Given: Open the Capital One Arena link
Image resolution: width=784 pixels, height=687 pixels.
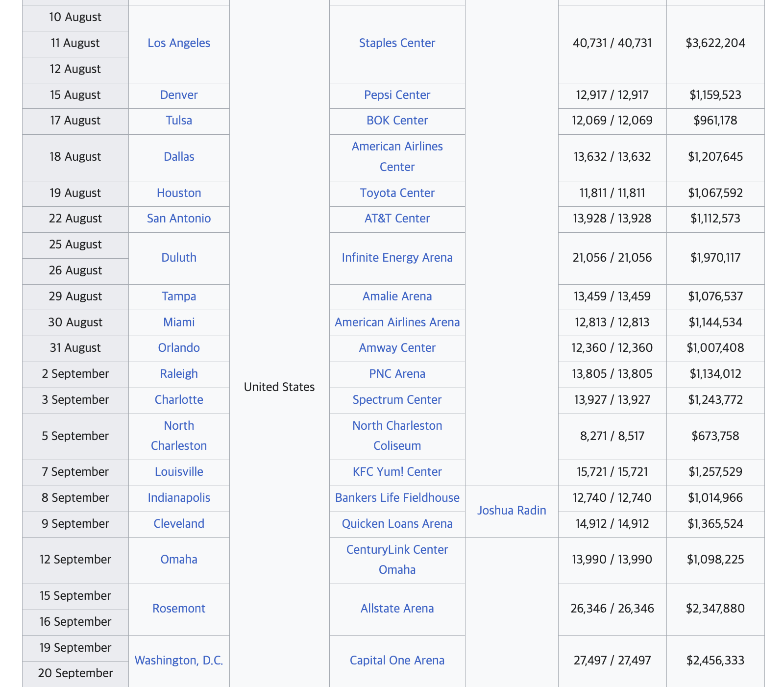Looking at the screenshot, I should click(x=397, y=661).
